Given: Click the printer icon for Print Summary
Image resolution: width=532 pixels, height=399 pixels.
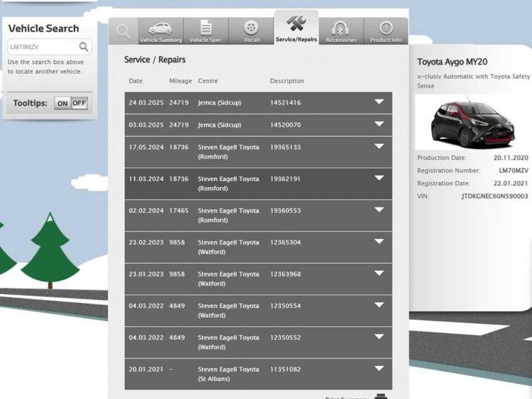Looking at the screenshot, I should pyautogui.click(x=381, y=396).
